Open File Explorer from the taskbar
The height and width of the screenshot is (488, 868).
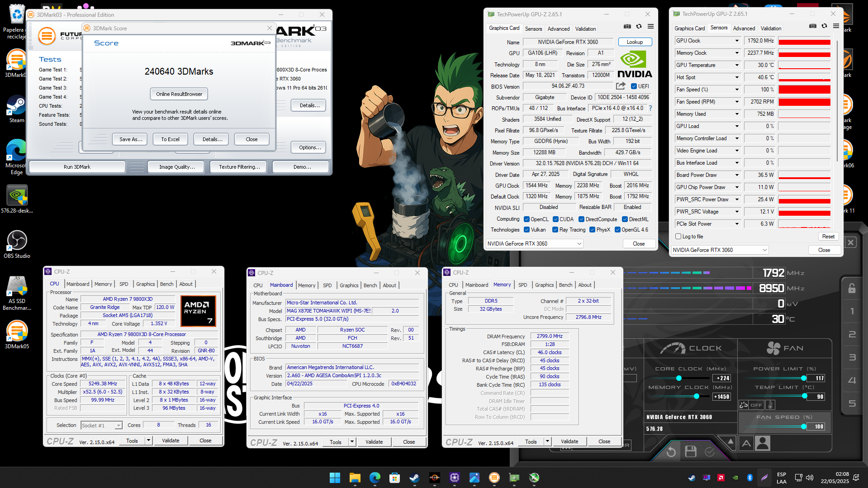coord(355,478)
